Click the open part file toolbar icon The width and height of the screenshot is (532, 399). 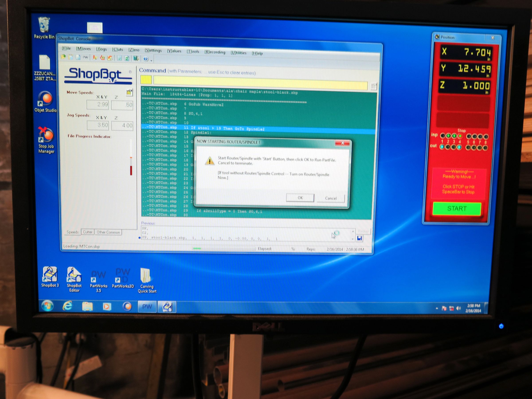pos(63,57)
